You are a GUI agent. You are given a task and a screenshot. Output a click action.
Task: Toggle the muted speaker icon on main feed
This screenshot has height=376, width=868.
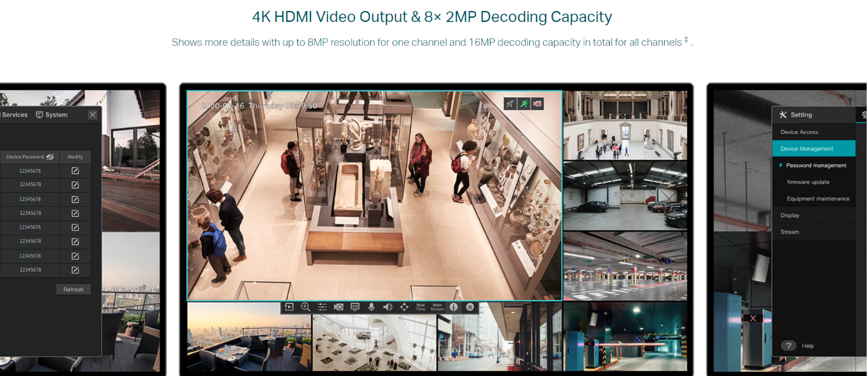click(510, 104)
